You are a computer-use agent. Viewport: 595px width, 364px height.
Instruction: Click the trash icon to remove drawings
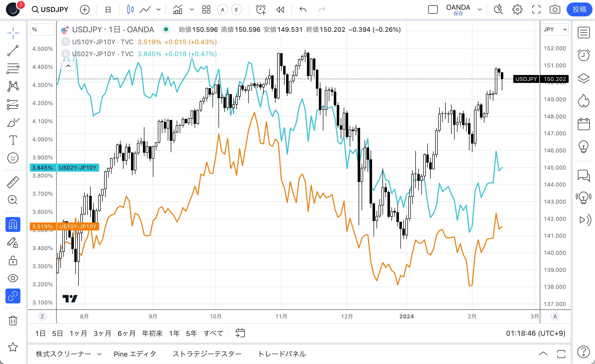pos(13,320)
